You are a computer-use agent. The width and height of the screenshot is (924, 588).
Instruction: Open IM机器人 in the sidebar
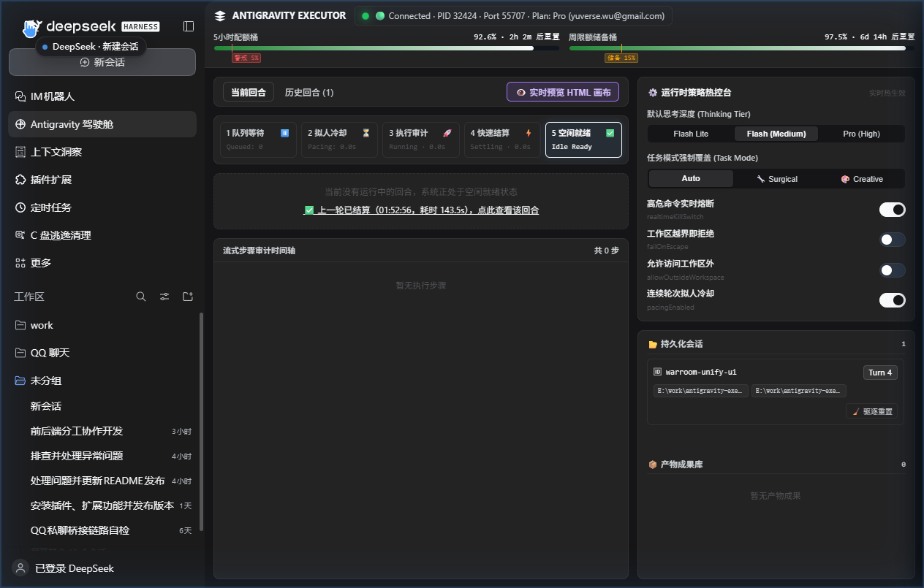pyautogui.click(x=102, y=96)
